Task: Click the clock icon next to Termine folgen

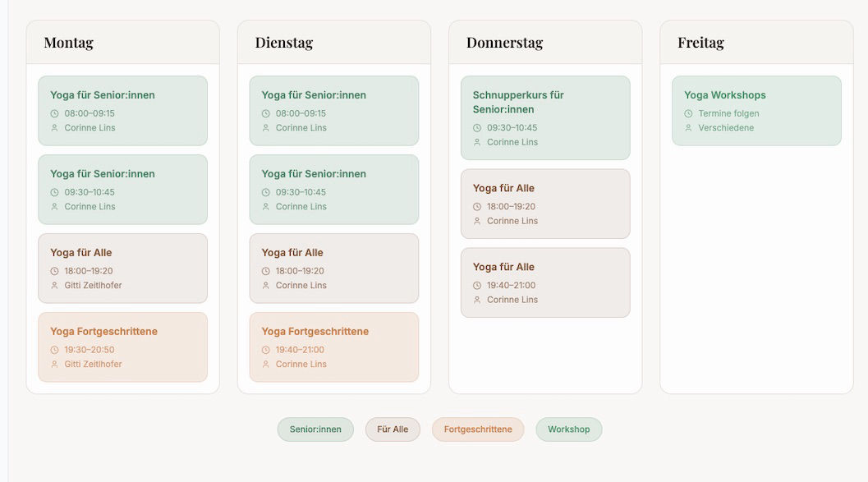Action: coord(688,113)
